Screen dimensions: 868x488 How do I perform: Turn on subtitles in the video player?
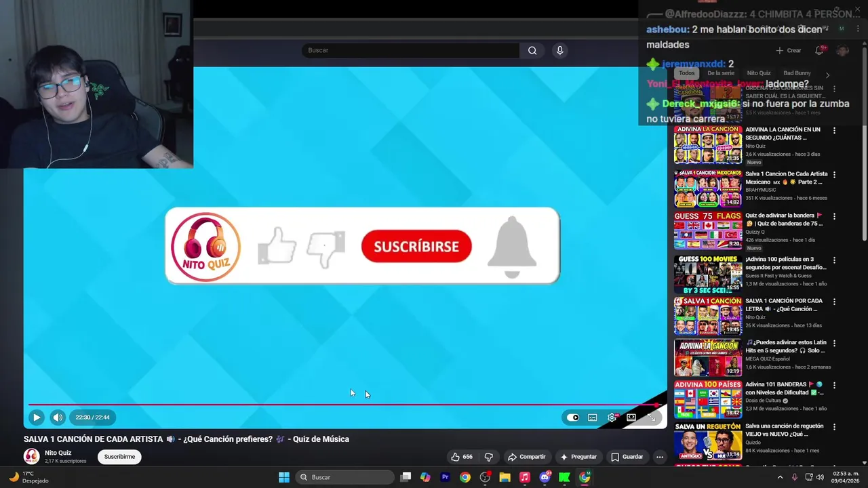click(593, 418)
